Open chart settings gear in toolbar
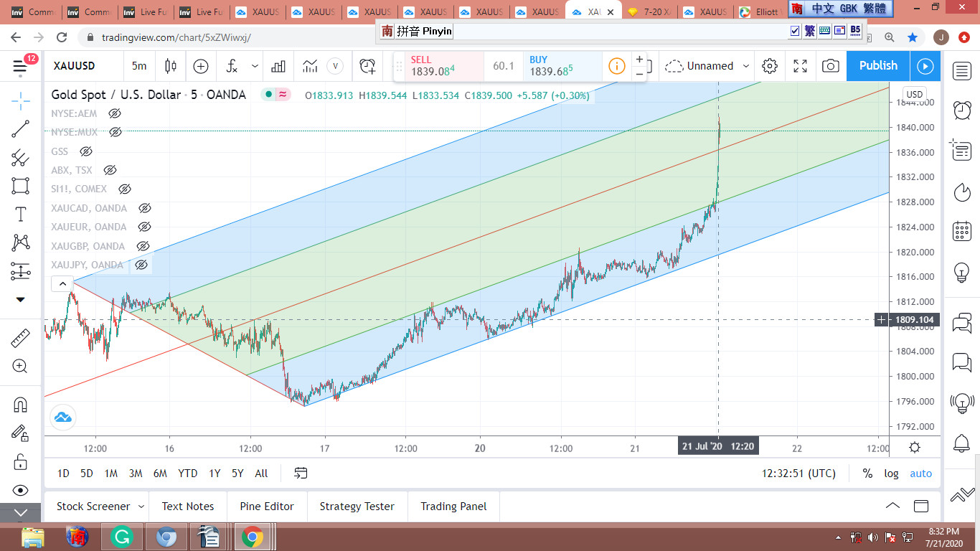Screen dimensions: 980x551 770,66
